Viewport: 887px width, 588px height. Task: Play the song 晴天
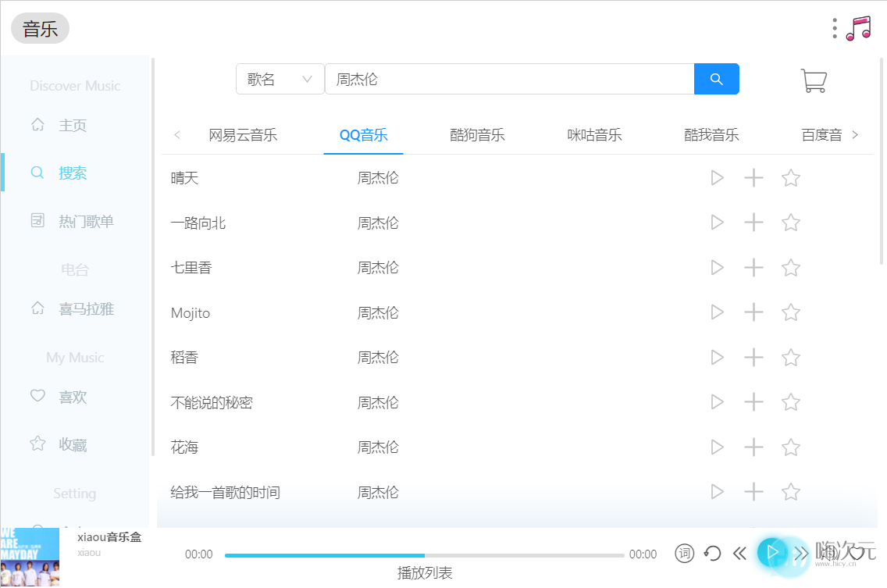[716, 177]
